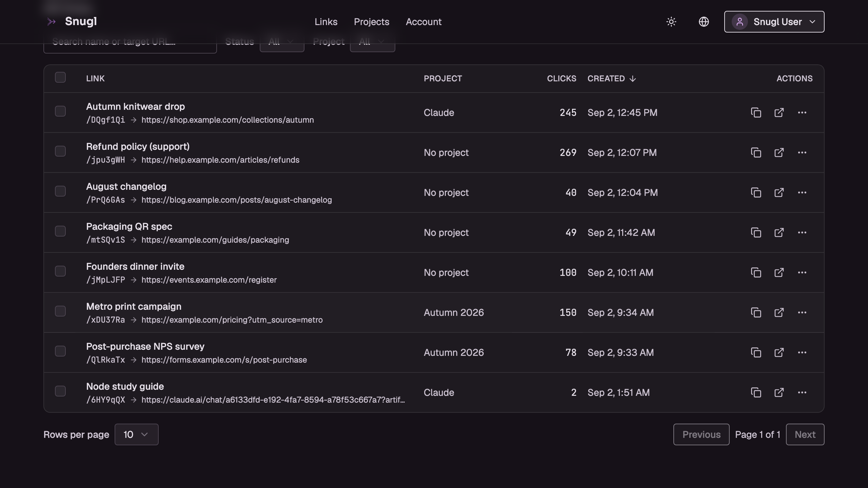Screen dimensions: 868x488
Task: Check the Node study guide row
Action: click(60, 391)
